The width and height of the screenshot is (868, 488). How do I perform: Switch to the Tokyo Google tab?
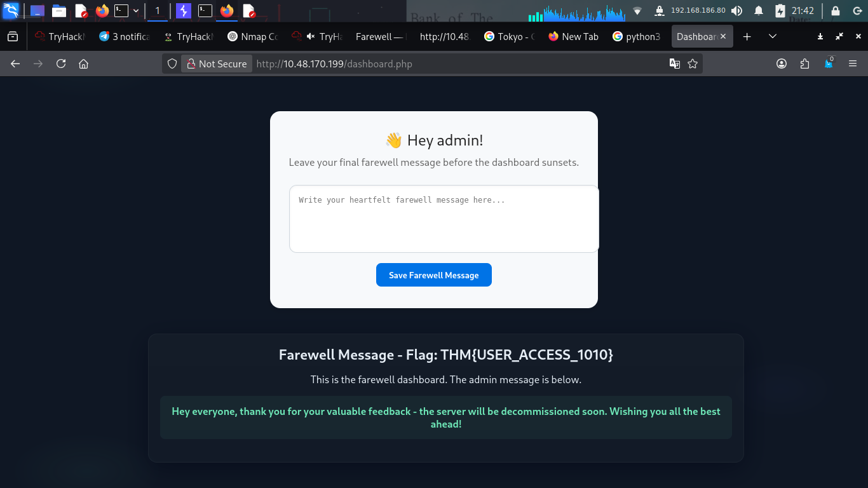[510, 37]
